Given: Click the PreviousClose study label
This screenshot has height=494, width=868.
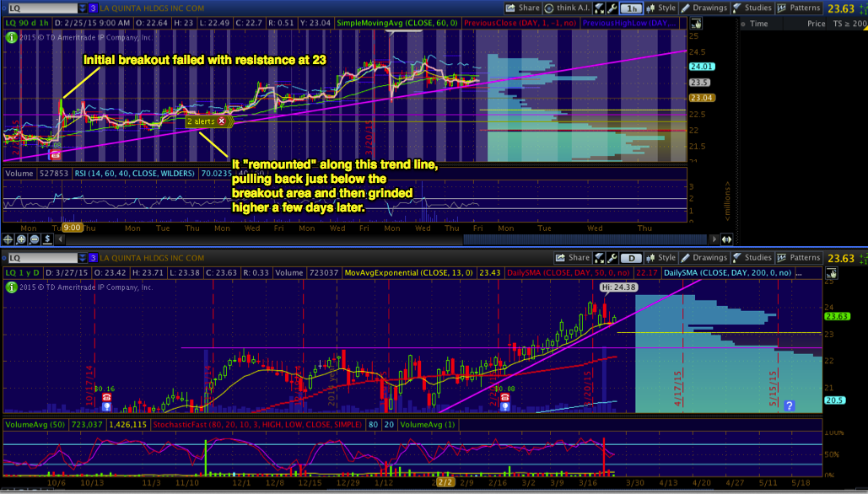Looking at the screenshot, I should pyautogui.click(x=520, y=23).
